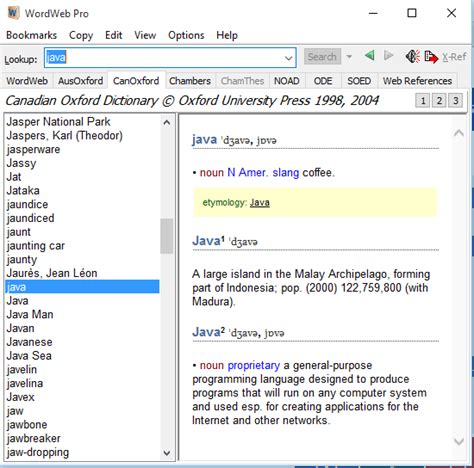Select 'Jaurès, Jean Léon' entry

82,273
